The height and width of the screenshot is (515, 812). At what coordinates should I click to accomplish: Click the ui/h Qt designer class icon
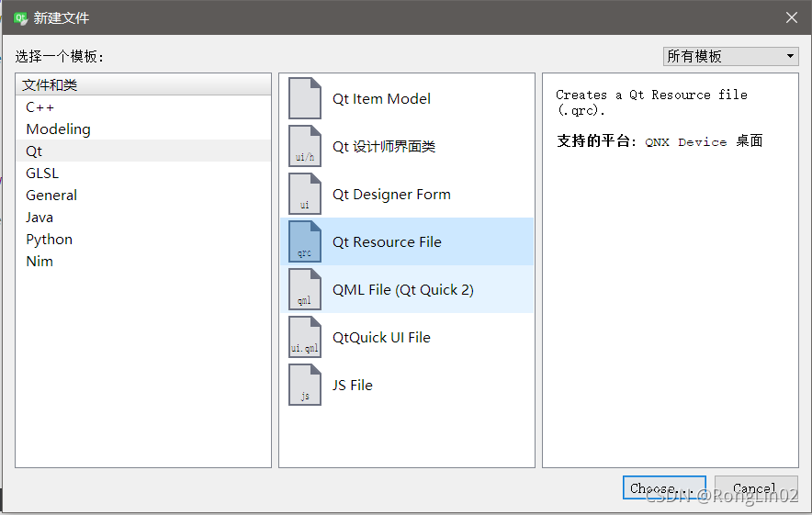pyautogui.click(x=305, y=146)
